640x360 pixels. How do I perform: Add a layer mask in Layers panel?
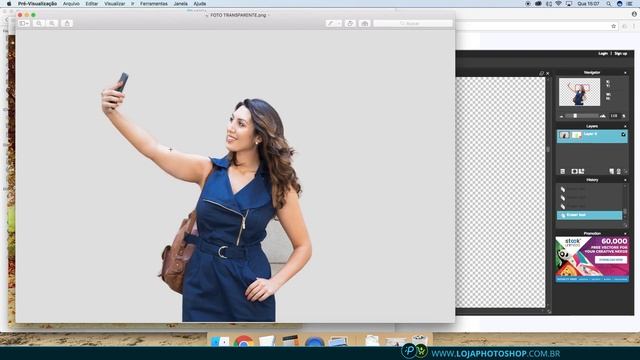(574, 171)
